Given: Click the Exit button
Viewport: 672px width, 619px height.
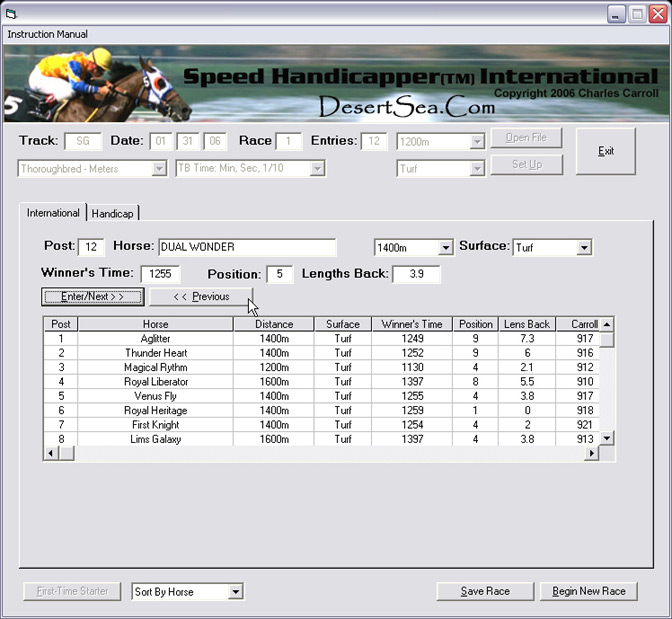Looking at the screenshot, I should [606, 151].
